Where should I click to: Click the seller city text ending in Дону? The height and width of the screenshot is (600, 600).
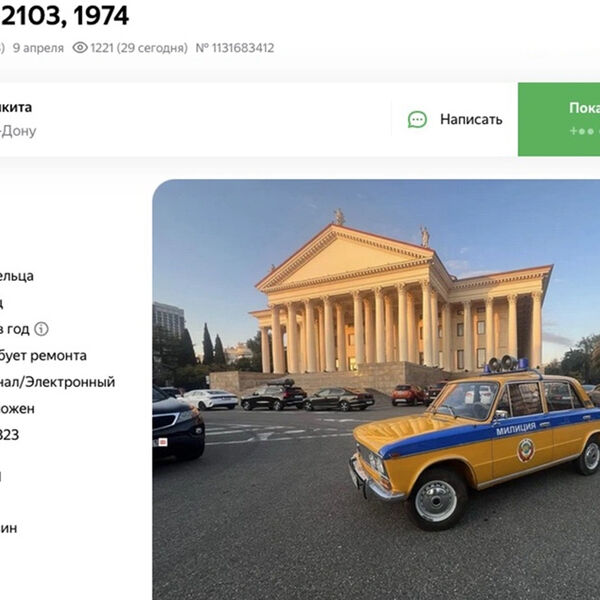pyautogui.click(x=18, y=131)
